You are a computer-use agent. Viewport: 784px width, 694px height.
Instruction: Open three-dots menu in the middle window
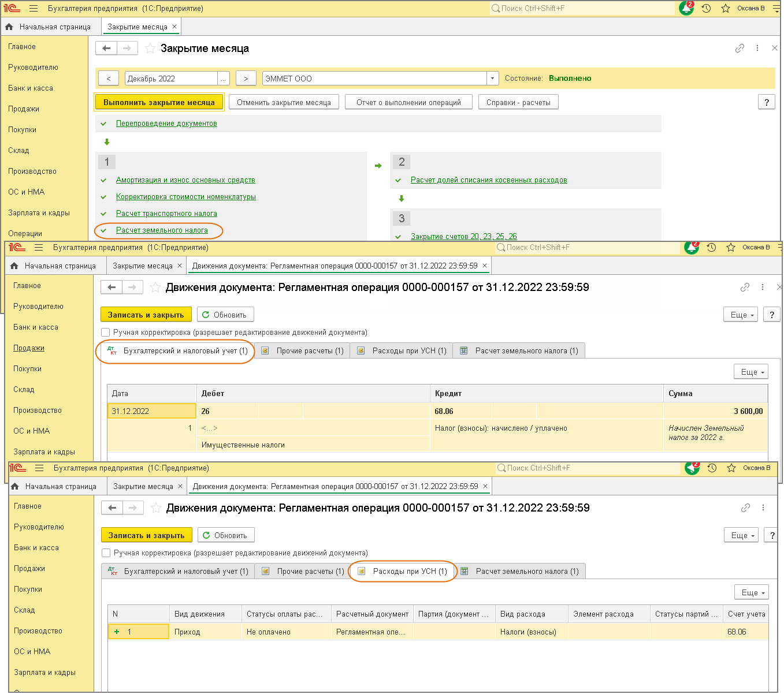(763, 288)
